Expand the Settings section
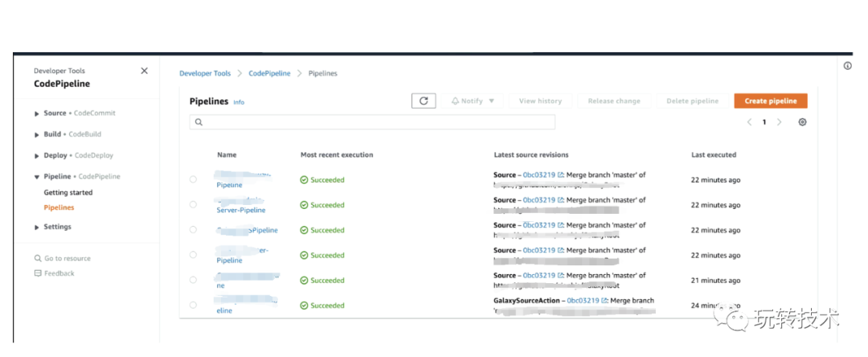 pyautogui.click(x=37, y=228)
